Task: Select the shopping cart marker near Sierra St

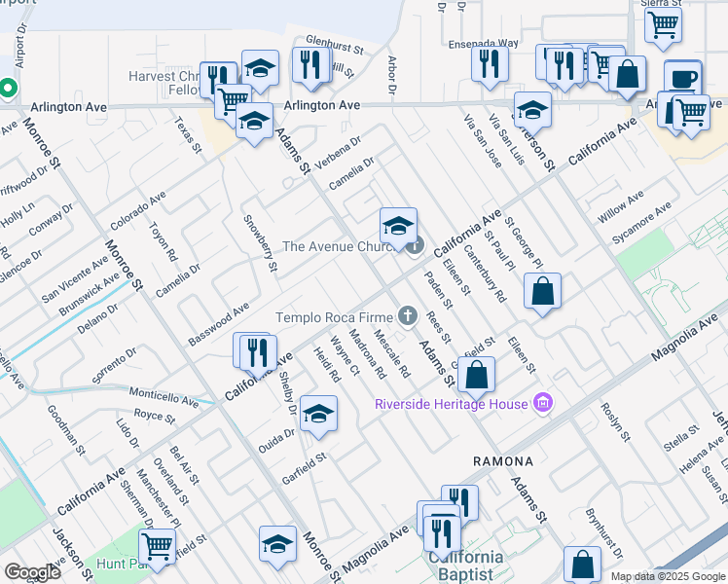Action: [664, 26]
